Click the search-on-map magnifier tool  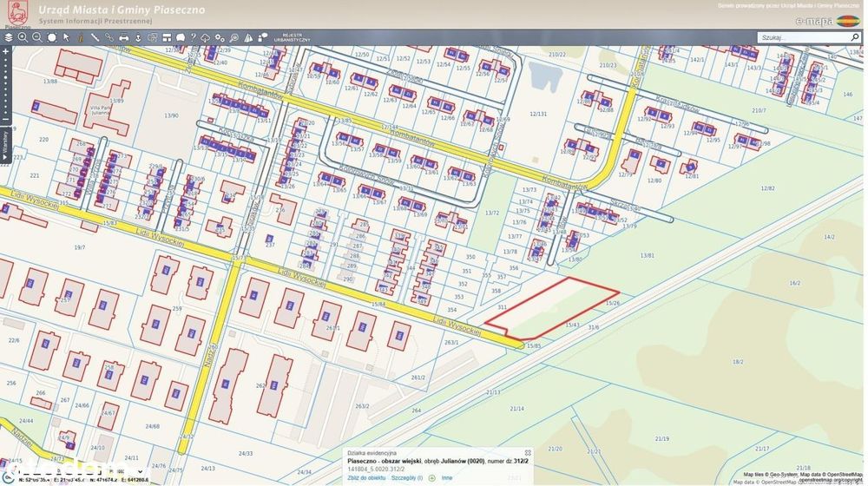point(234,37)
